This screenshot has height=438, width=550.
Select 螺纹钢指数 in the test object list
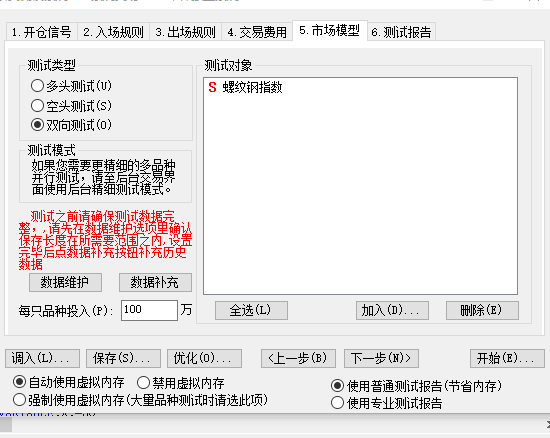coord(252,87)
